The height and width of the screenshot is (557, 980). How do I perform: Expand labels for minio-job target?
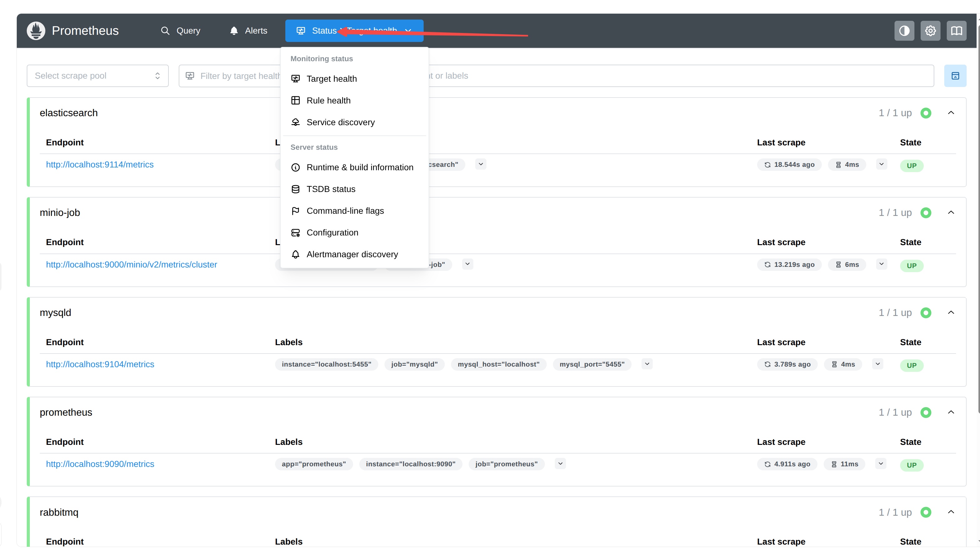click(467, 264)
